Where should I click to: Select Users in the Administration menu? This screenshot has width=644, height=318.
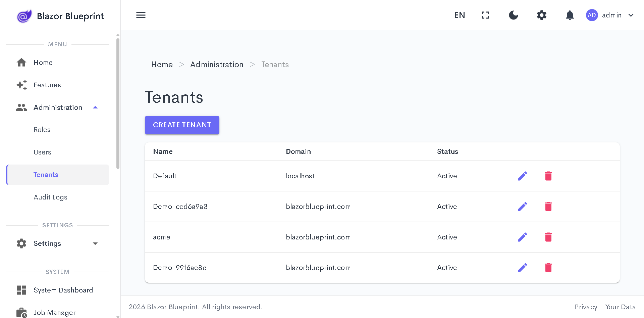click(42, 152)
